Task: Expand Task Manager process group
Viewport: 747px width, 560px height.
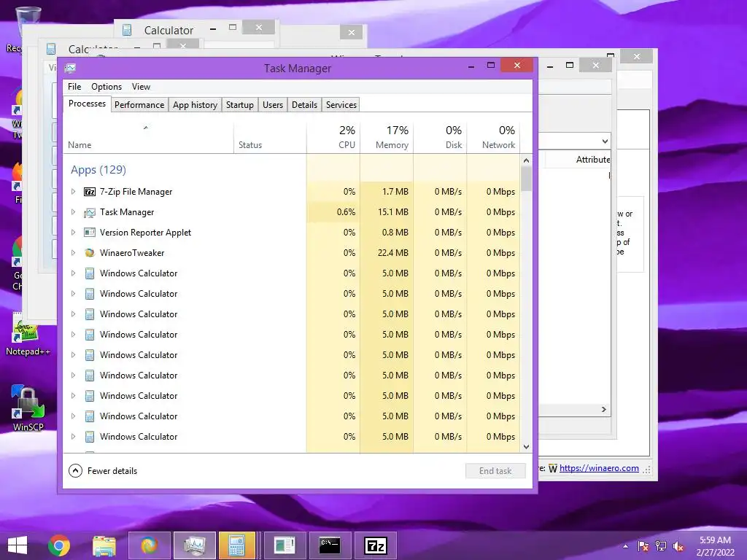Action: coord(73,212)
